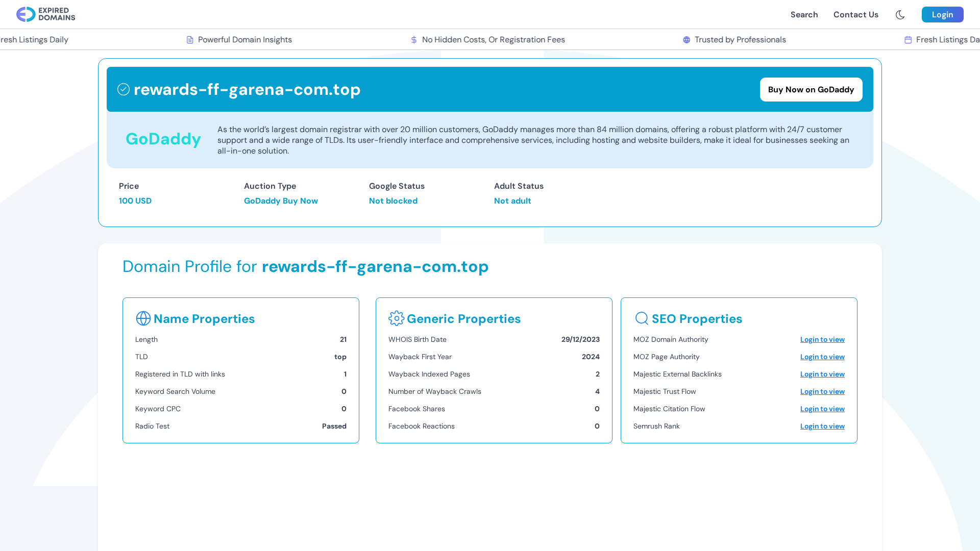Image resolution: width=980 pixels, height=551 pixels.
Task: Click the dollar icon beside No Hidden Costs
Action: (x=414, y=40)
